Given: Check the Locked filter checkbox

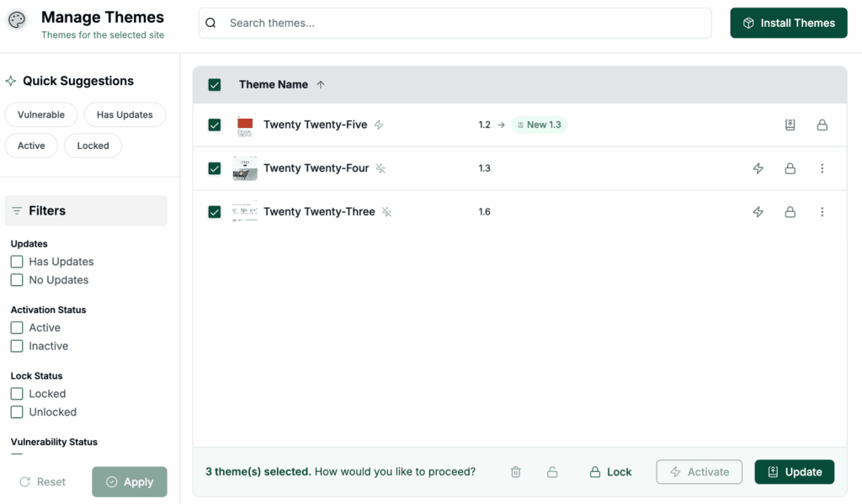Looking at the screenshot, I should pos(17,394).
